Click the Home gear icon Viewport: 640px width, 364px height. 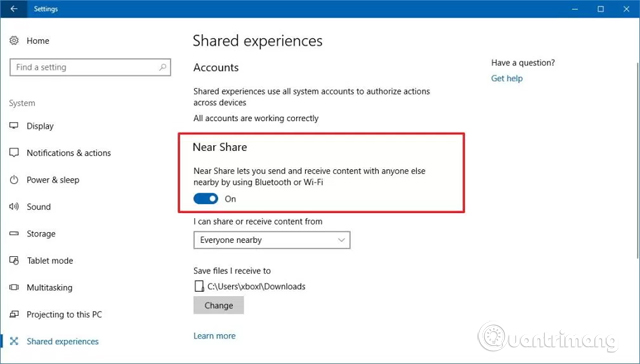click(14, 40)
